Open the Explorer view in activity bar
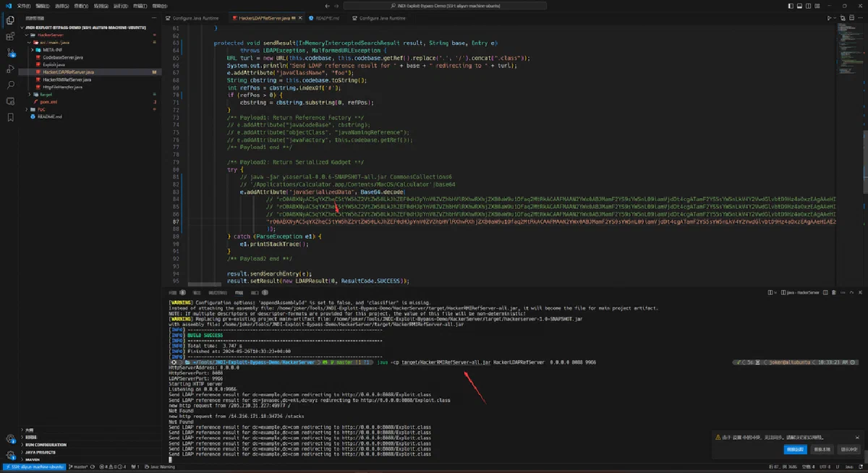The image size is (868, 473). [x=9, y=20]
